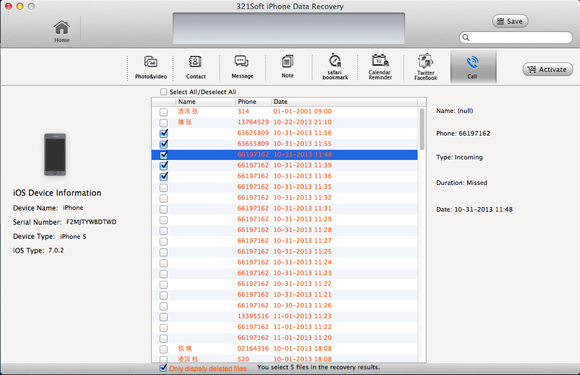Uncheck the row dated 10-31-2013 11:55

point(163,144)
